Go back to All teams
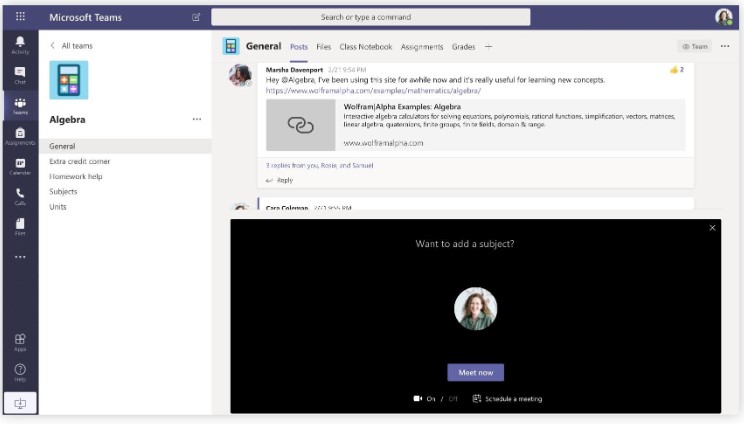Screen dimensions: 744x424 71,46
